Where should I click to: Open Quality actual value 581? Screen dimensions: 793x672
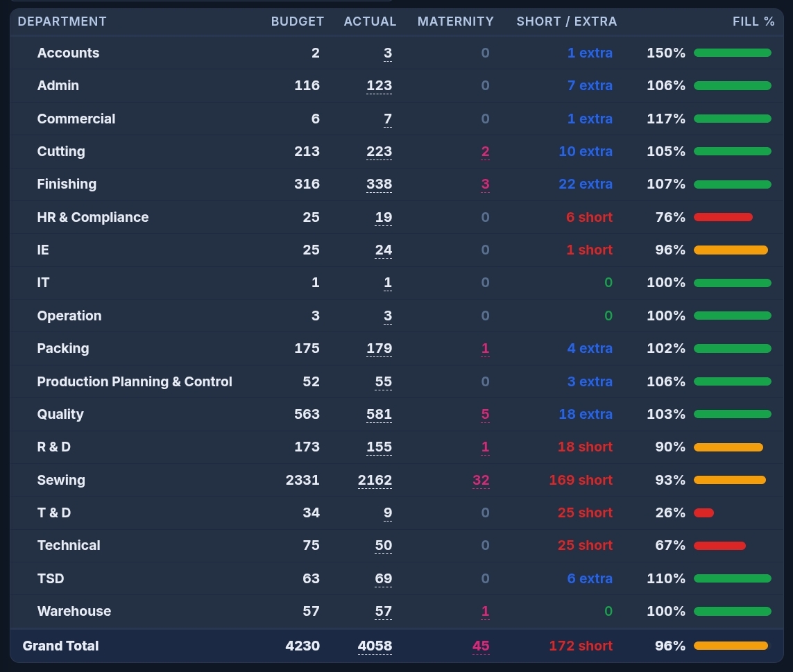click(x=380, y=414)
